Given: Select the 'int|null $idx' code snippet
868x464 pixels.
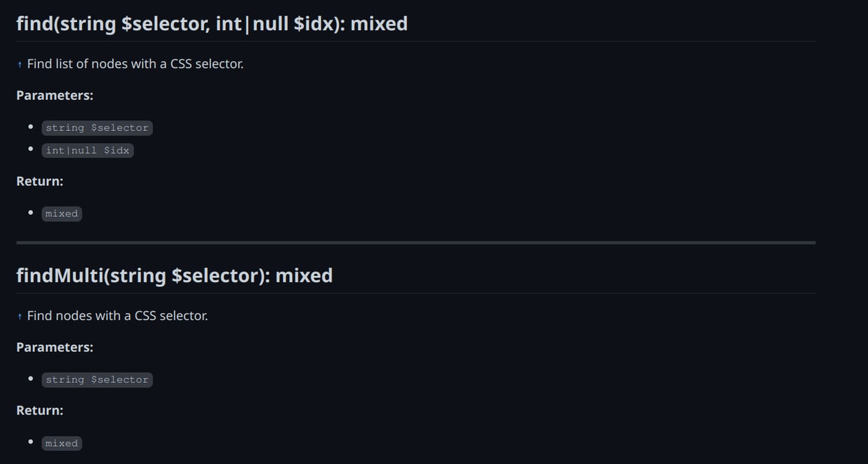Looking at the screenshot, I should 87,150.
